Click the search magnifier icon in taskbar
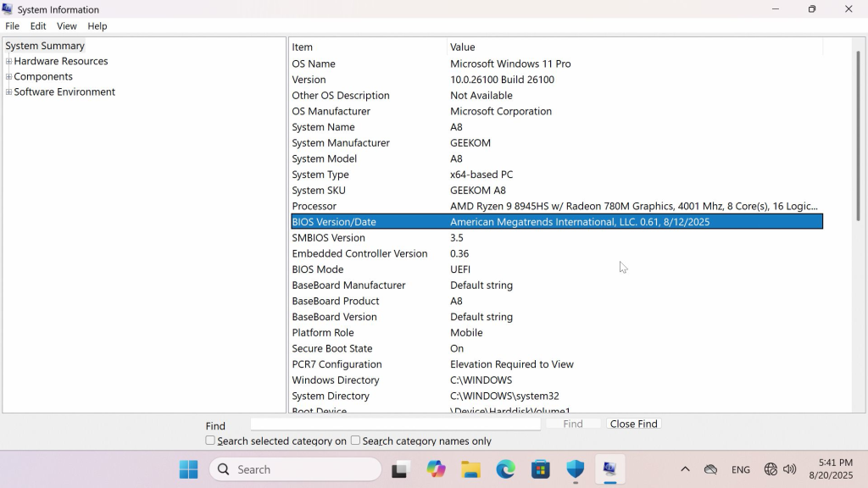 223,469
